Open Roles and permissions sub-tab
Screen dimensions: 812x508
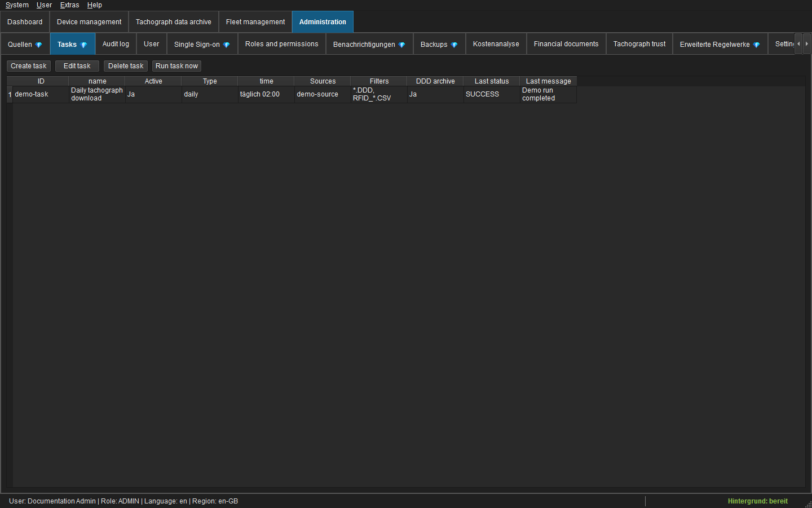coord(282,44)
